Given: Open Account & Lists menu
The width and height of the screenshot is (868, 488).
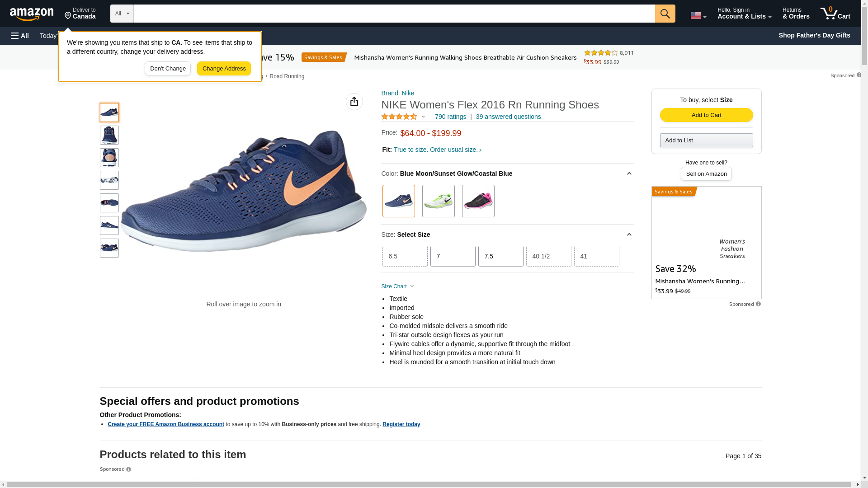Looking at the screenshot, I should (x=744, y=14).
